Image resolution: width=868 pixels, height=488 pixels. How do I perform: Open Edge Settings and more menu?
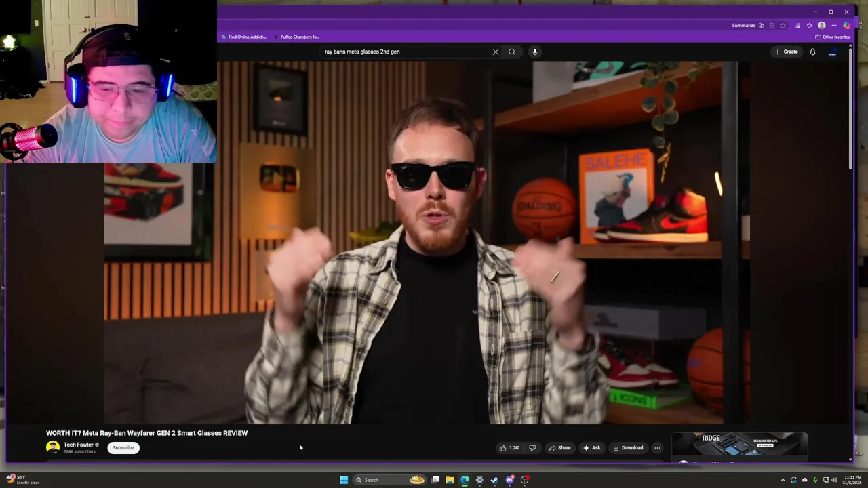834,26
